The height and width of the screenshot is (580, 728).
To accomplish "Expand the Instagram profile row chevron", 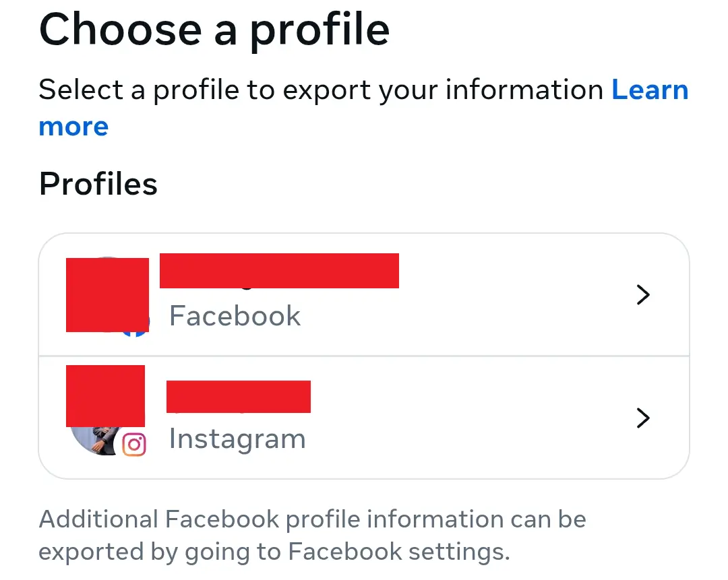I will [643, 418].
